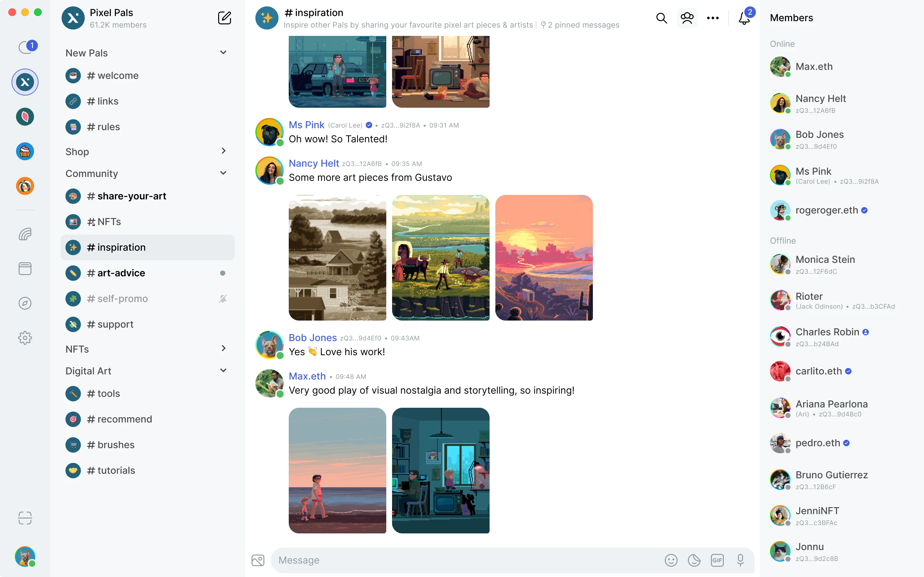The image size is (924, 577).
Task: Click the more options icon in header
Action: coord(712,18)
